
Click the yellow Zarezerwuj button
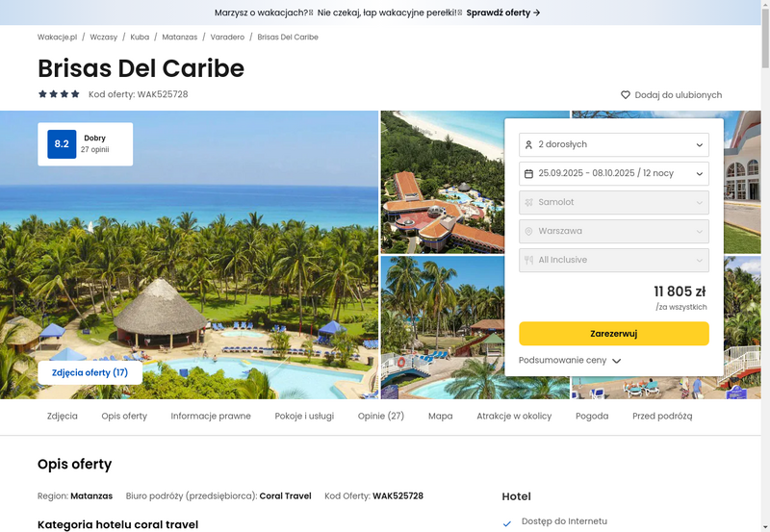point(614,334)
